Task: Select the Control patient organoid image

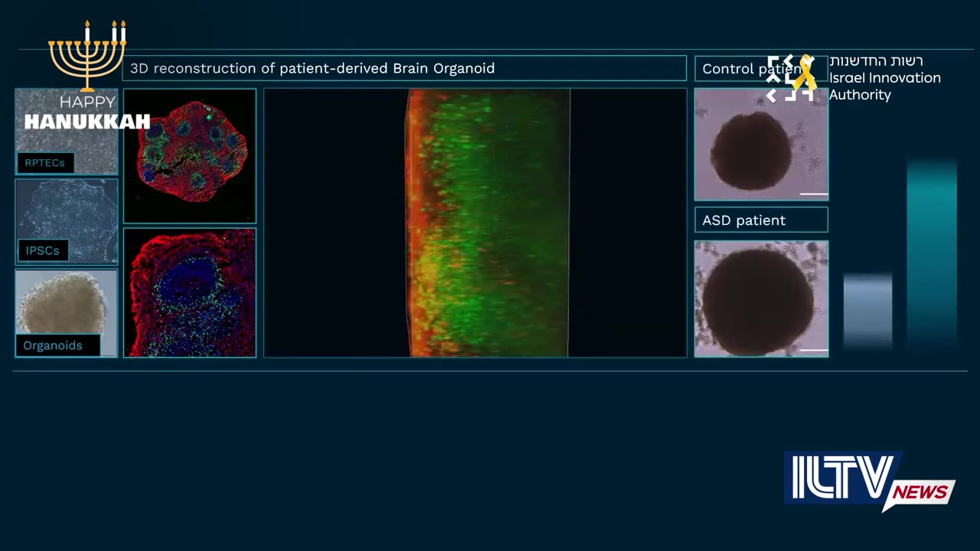Action: coord(761,144)
